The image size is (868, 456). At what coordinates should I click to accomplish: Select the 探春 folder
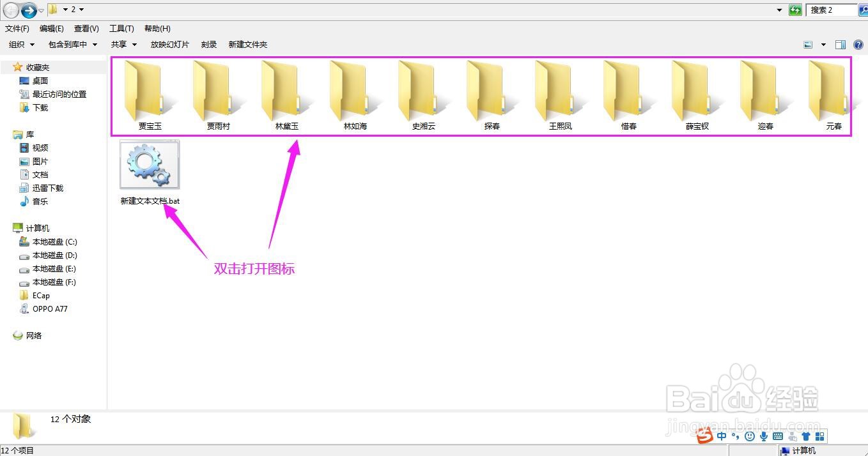pos(492,95)
